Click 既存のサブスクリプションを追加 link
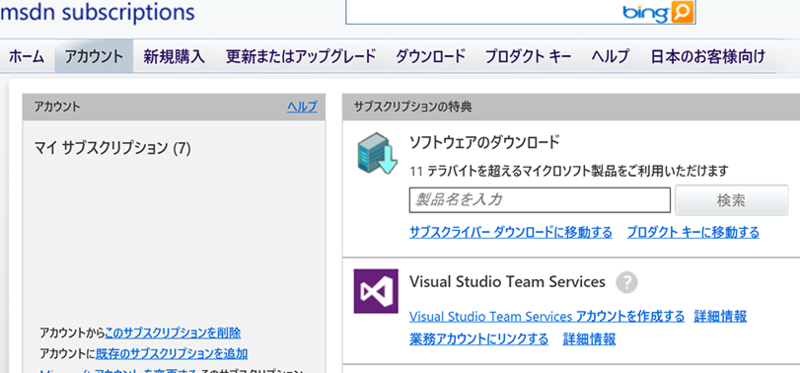 pyautogui.click(x=172, y=353)
